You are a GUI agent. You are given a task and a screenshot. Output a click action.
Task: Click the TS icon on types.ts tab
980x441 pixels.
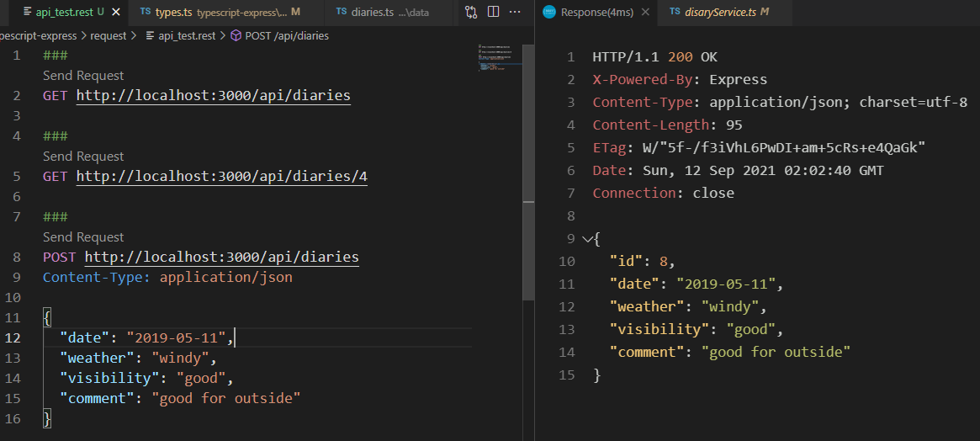click(145, 12)
